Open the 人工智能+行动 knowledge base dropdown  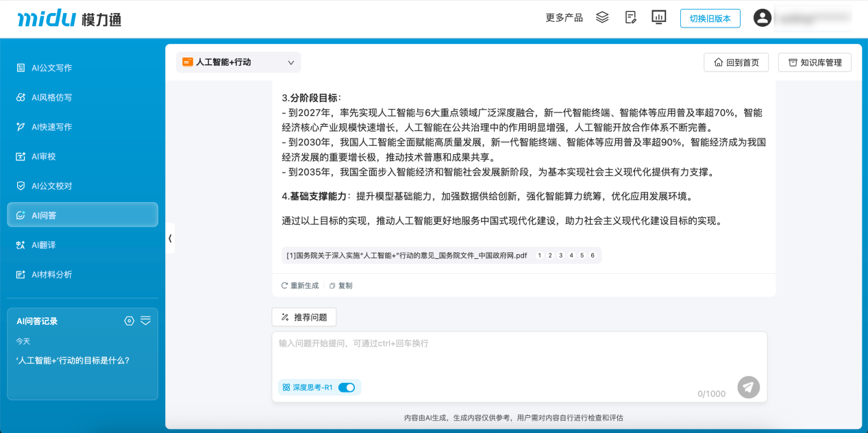point(238,62)
